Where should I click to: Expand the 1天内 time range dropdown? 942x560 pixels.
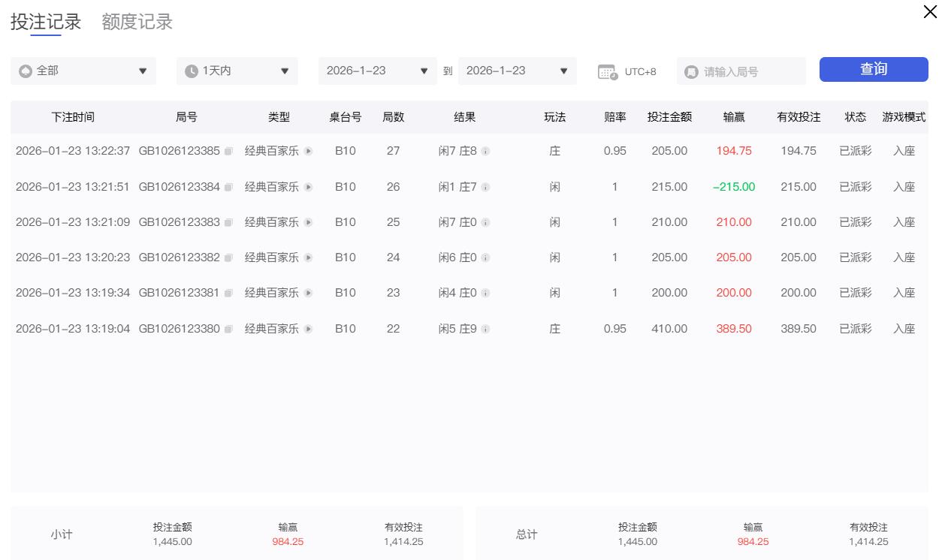[x=237, y=71]
